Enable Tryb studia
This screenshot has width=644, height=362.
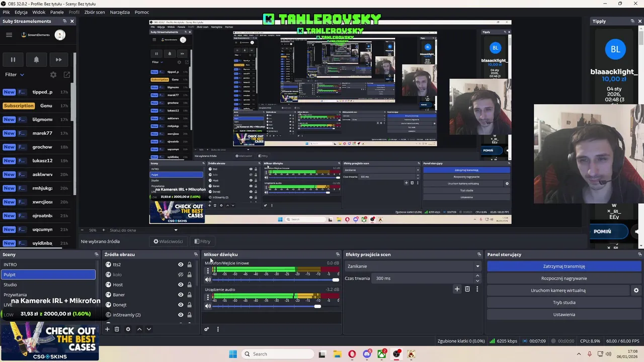[x=564, y=303]
